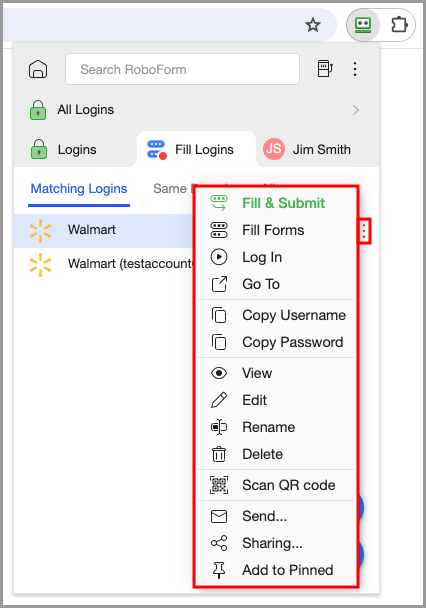Select Sharing... menu entry
Image resolution: width=426 pixels, height=608 pixels.
[276, 543]
